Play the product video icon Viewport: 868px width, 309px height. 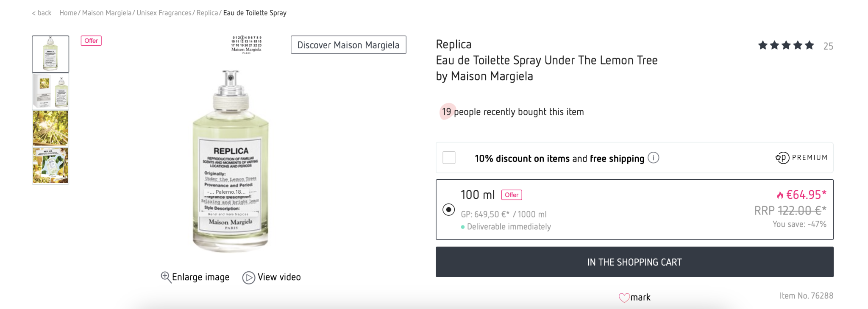248,278
